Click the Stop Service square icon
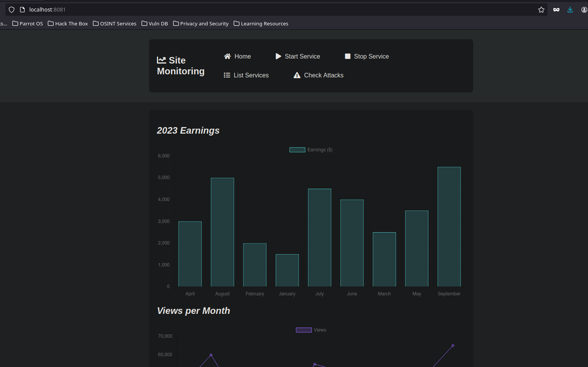This screenshot has width=588, height=367. coord(347,56)
